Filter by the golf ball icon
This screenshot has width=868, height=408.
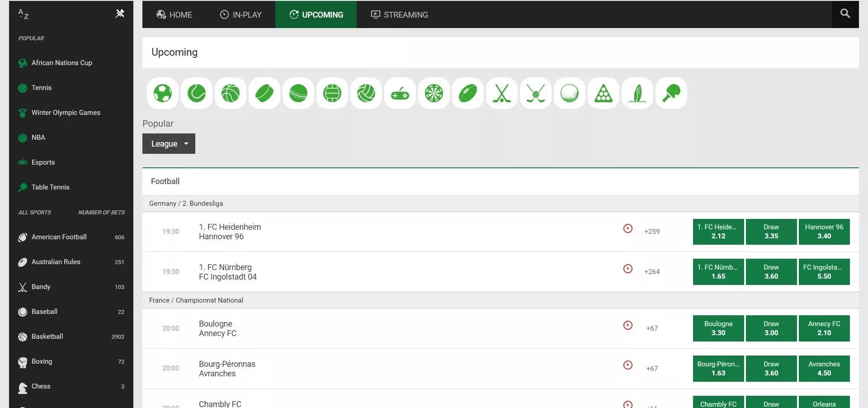pos(570,94)
